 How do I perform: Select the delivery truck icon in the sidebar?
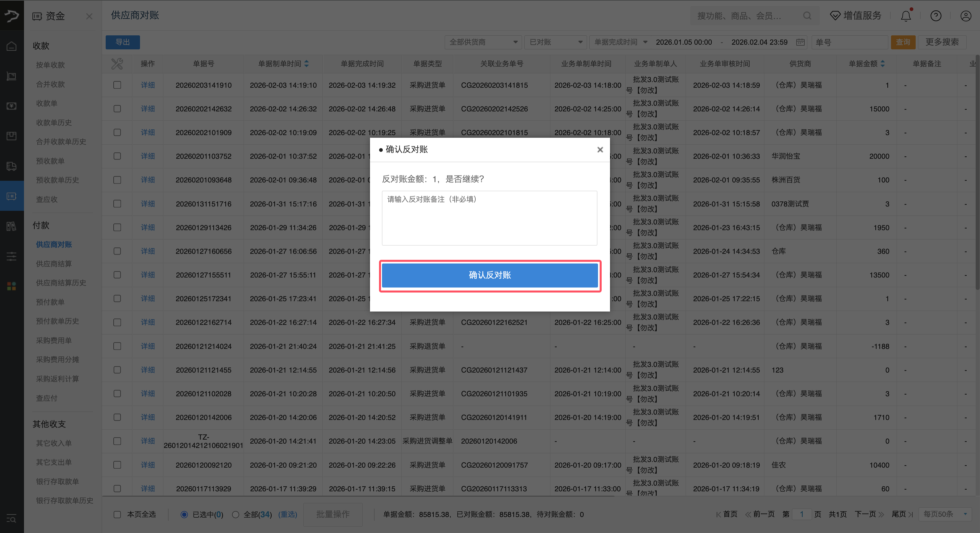click(x=11, y=166)
